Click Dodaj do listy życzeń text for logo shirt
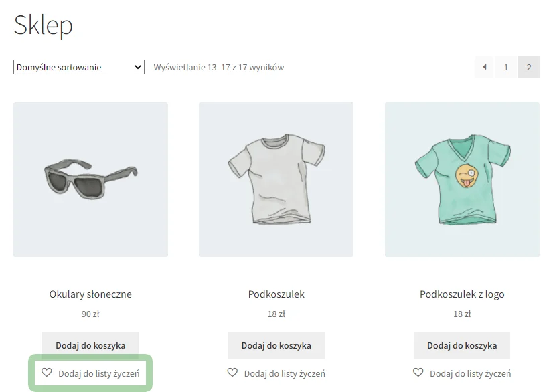 [471, 374]
